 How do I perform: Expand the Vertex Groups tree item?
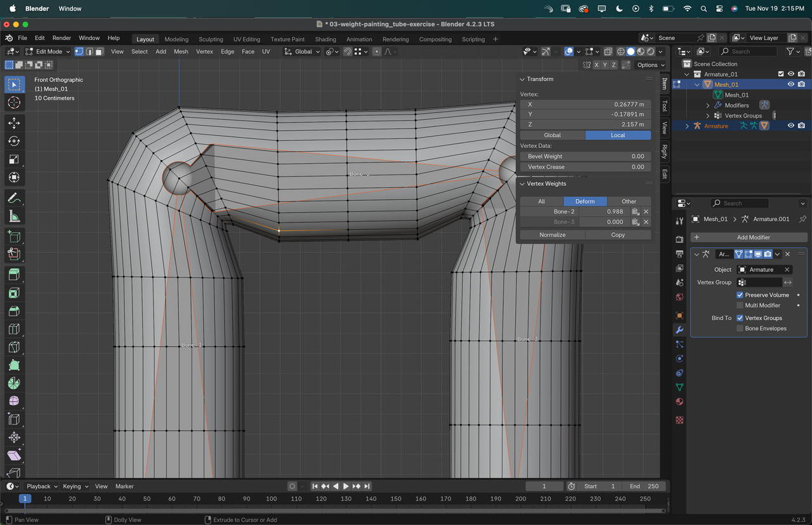coord(708,116)
